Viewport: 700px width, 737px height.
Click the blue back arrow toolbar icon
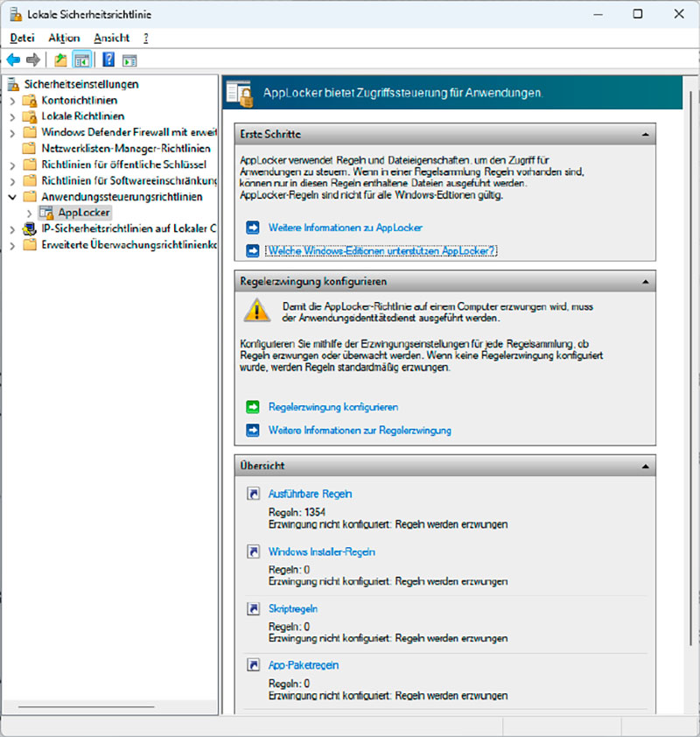click(13, 60)
